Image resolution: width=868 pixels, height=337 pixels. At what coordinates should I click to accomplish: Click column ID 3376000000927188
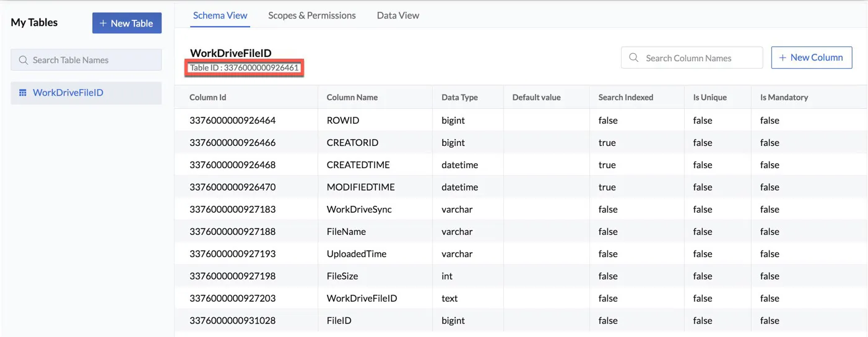click(233, 232)
